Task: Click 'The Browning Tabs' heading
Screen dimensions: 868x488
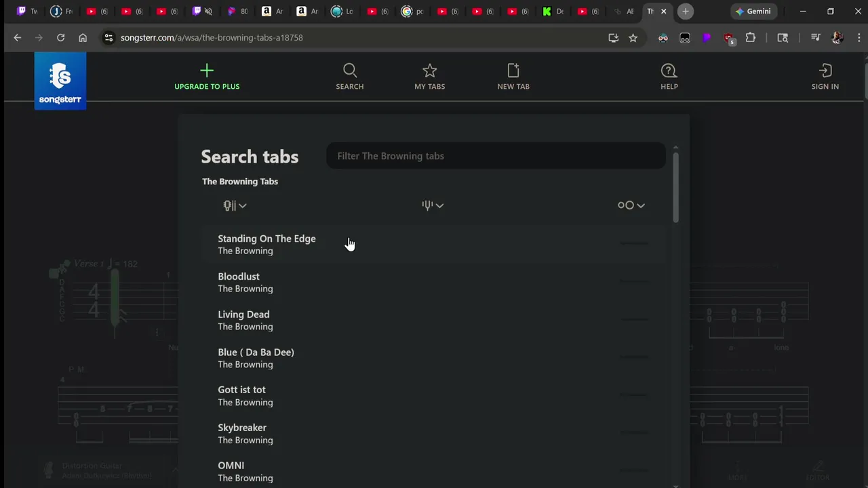Action: (x=240, y=182)
